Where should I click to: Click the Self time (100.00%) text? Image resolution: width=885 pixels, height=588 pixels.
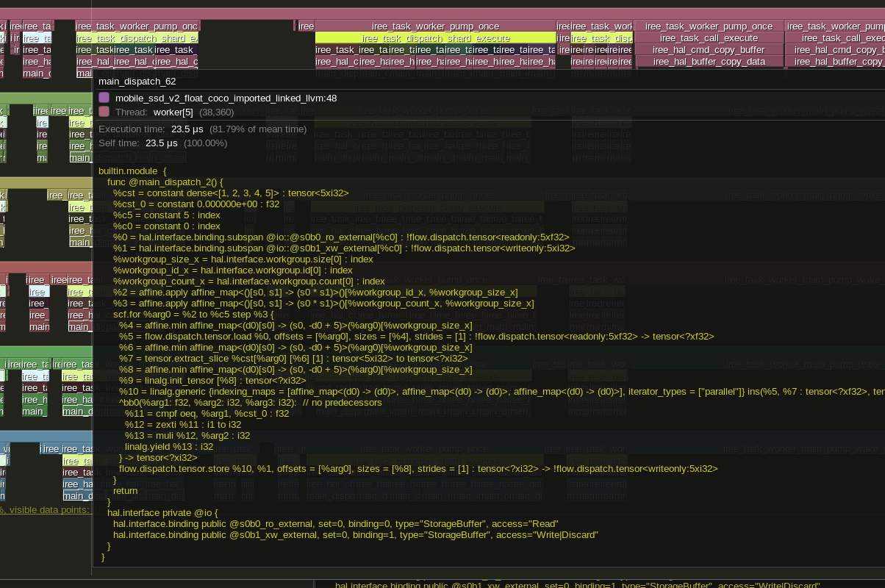(x=205, y=143)
